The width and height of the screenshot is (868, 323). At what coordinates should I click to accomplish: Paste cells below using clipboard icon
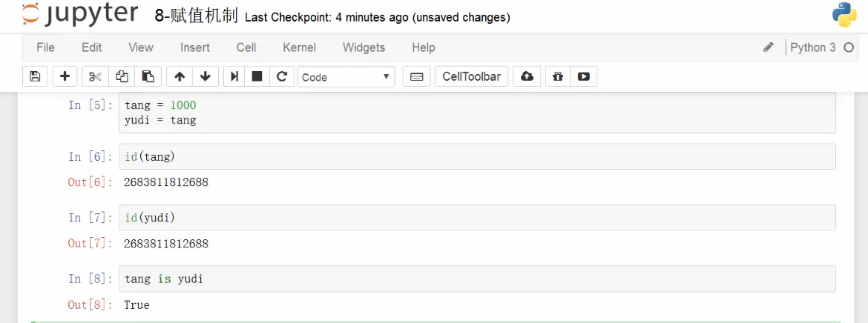(148, 76)
